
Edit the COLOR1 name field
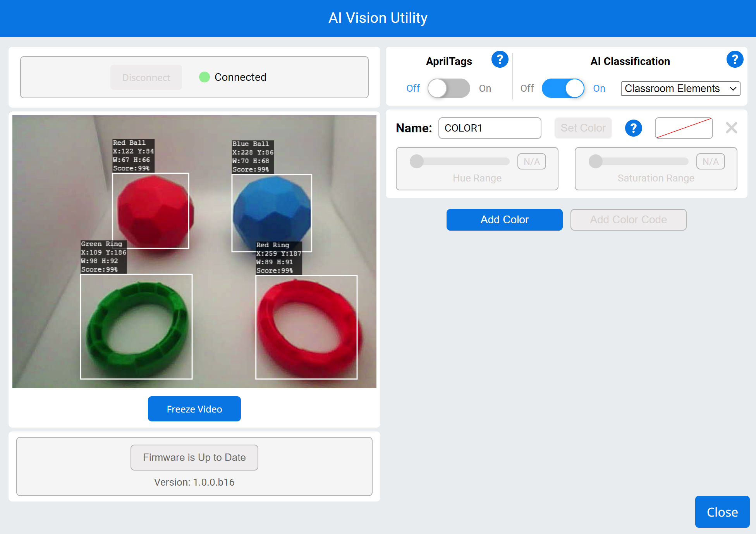490,128
